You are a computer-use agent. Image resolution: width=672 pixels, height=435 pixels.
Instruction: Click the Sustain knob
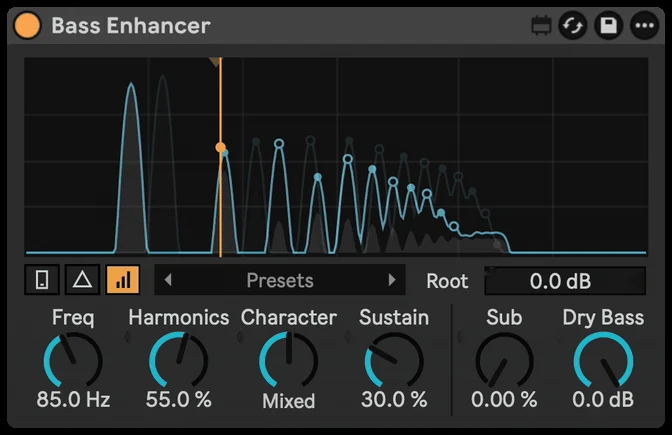pyautogui.click(x=394, y=360)
